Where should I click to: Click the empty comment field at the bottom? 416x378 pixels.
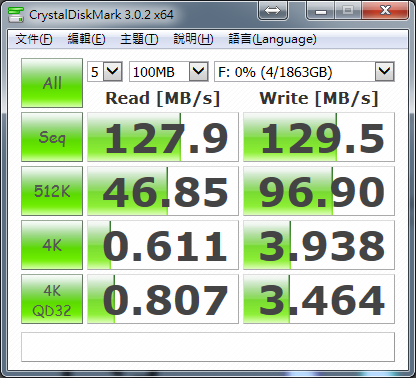[x=208, y=347]
